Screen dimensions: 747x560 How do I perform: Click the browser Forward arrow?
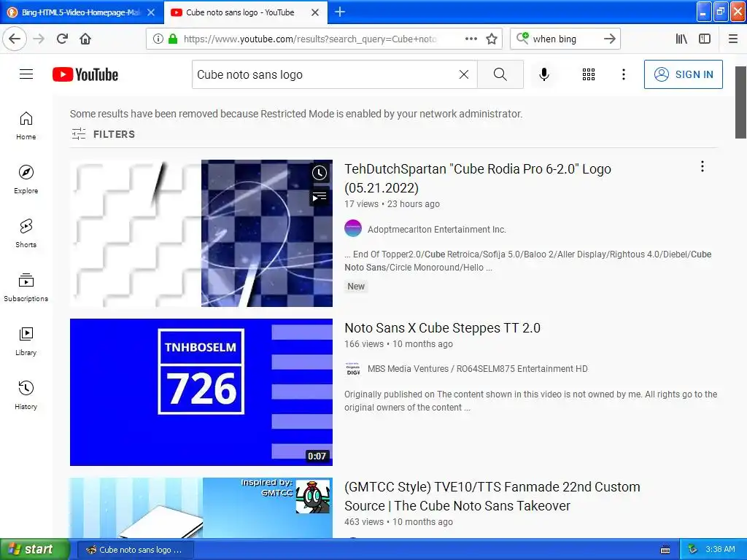pos(39,39)
